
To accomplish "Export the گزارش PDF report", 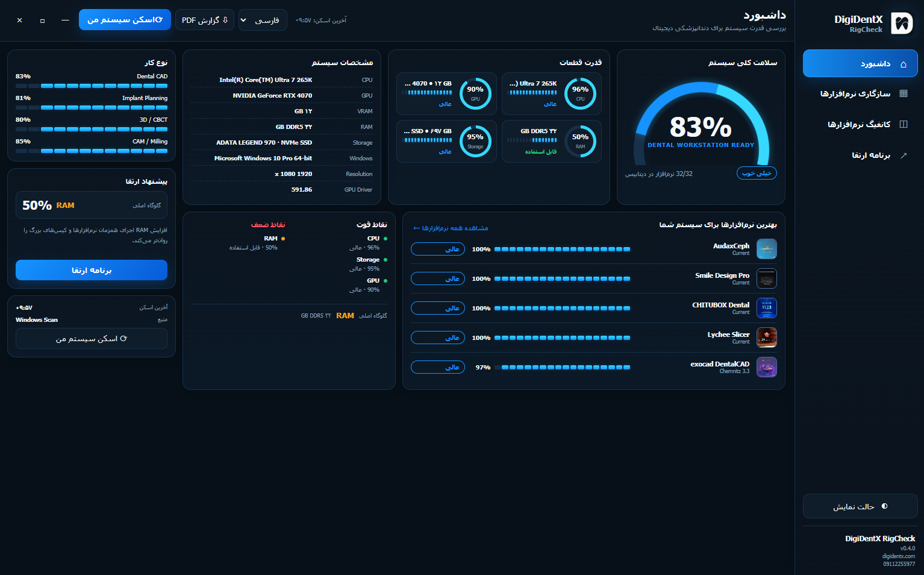I will tap(205, 20).
